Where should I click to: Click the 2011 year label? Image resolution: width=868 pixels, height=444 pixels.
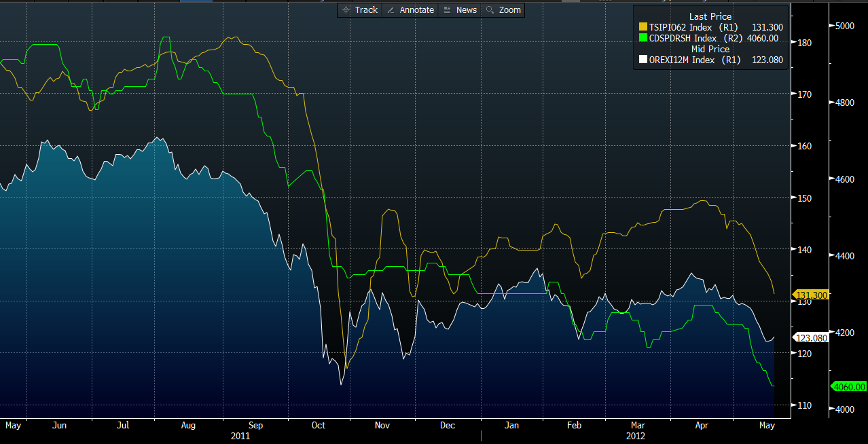pyautogui.click(x=240, y=436)
